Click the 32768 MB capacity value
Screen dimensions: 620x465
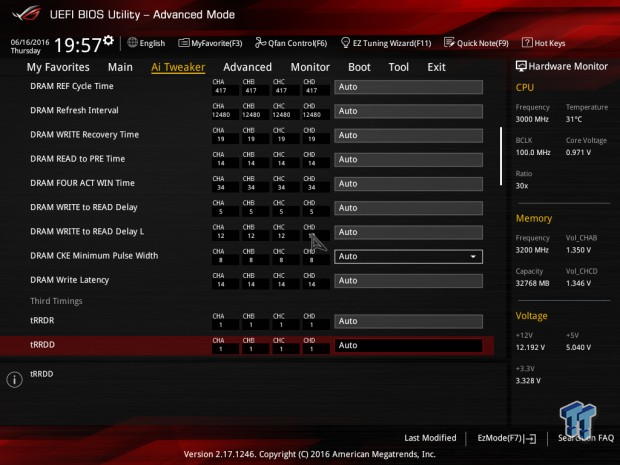click(532, 283)
